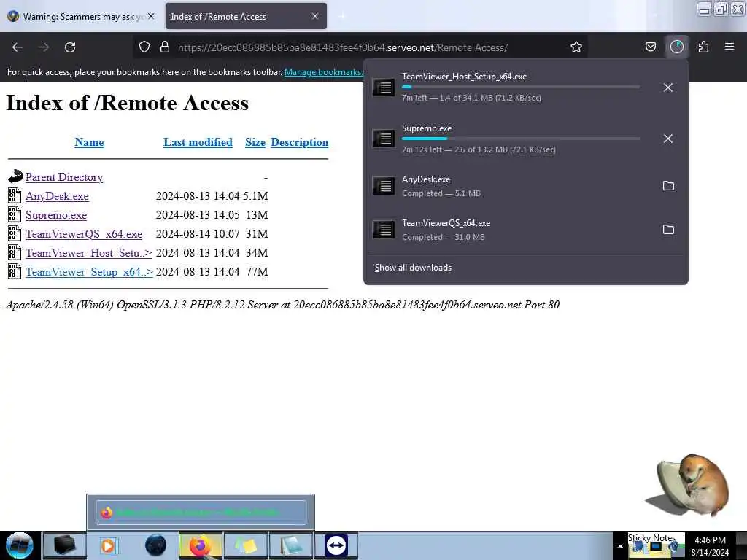Viewport: 747px width, 560px height.
Task: Click the Parent Directory back-arrow icon
Action: [x=15, y=176]
